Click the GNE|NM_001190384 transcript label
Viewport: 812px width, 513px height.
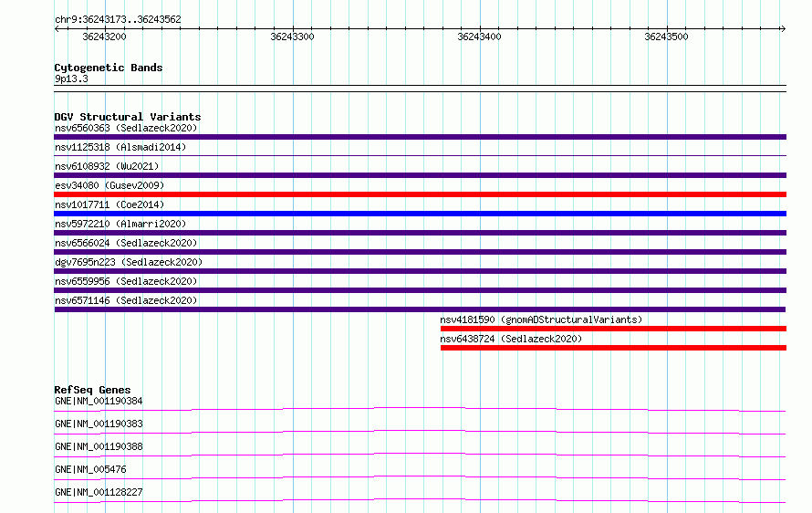[99, 401]
